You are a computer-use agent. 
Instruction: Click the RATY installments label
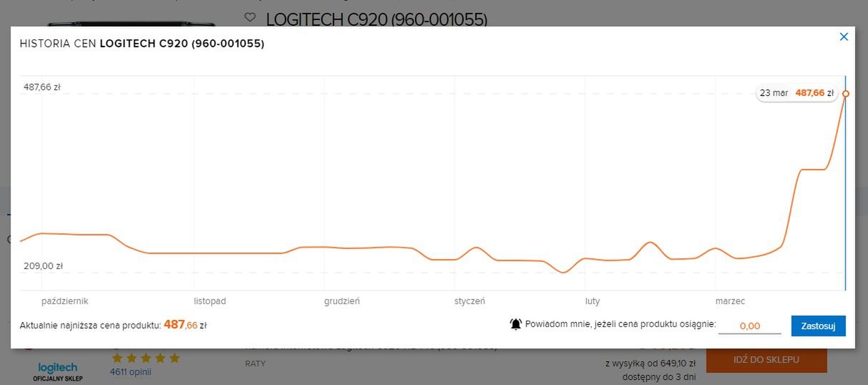pos(255,364)
